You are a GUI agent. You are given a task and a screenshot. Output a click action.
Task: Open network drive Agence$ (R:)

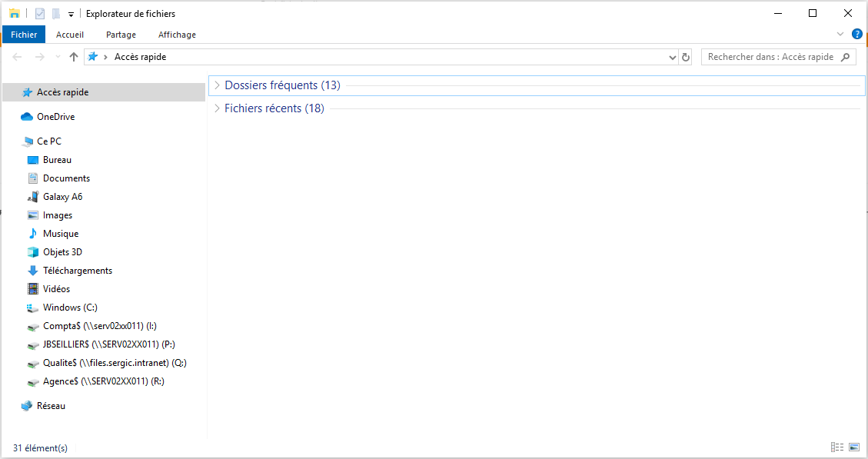coord(104,381)
